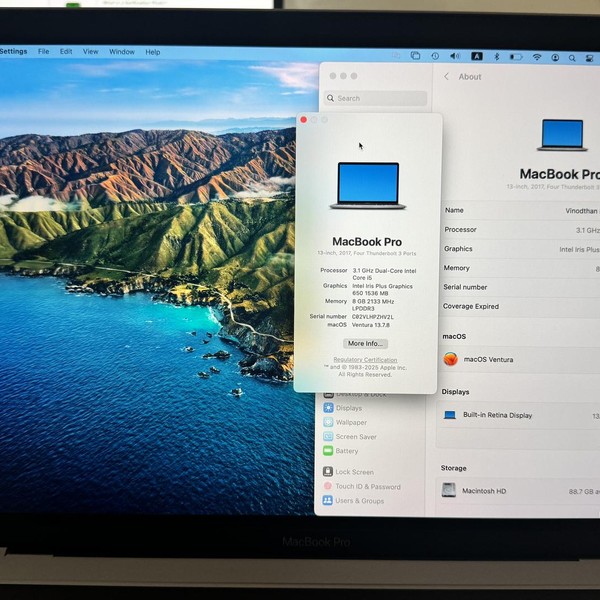Open the Settings app menu
600x600 pixels.
coord(13,51)
